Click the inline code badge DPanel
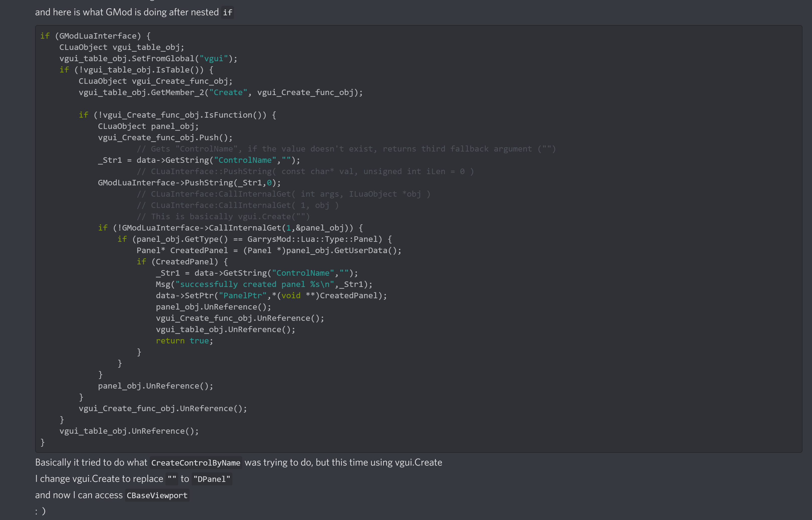The height and width of the screenshot is (520, 812). [212, 478]
